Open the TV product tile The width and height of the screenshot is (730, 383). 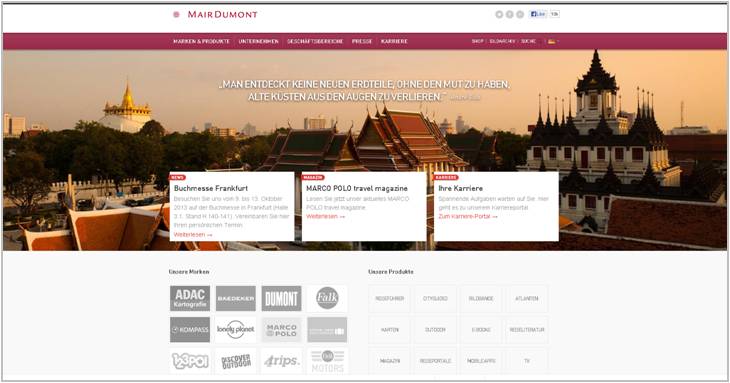click(527, 361)
